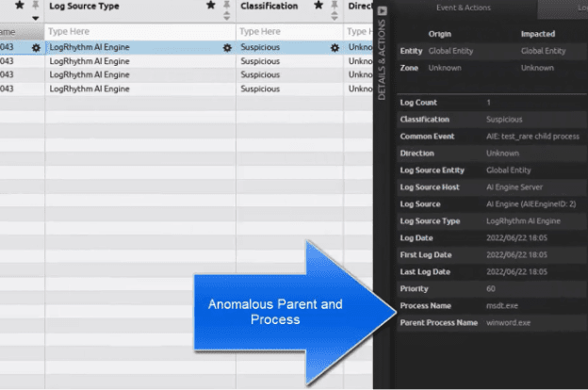Click the gear icon in the leftmost column

36,47
